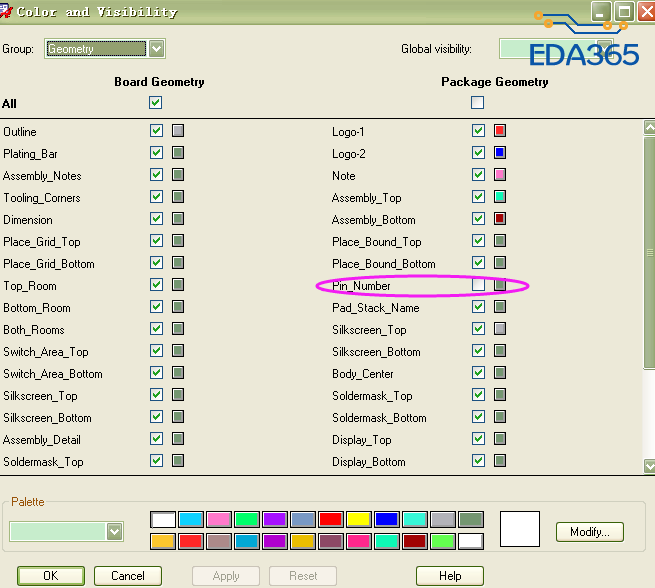Click the scrollbar up arrow

pyautogui.click(x=650, y=127)
